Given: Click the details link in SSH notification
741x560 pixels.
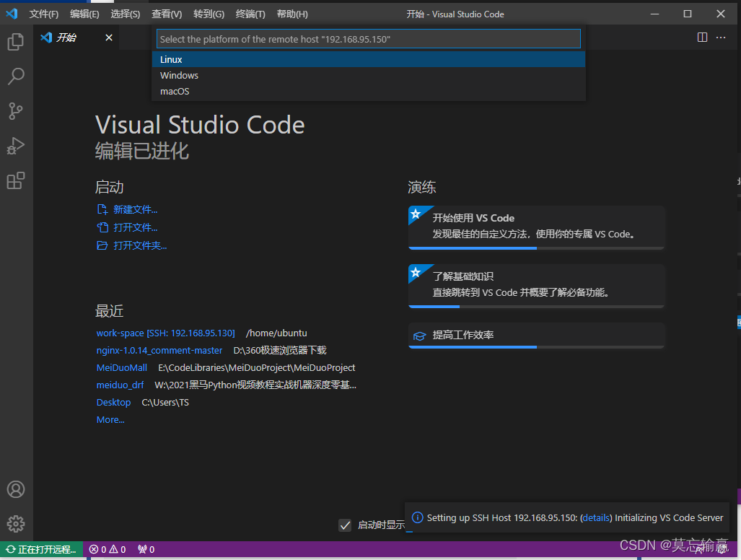Looking at the screenshot, I should point(596,517).
